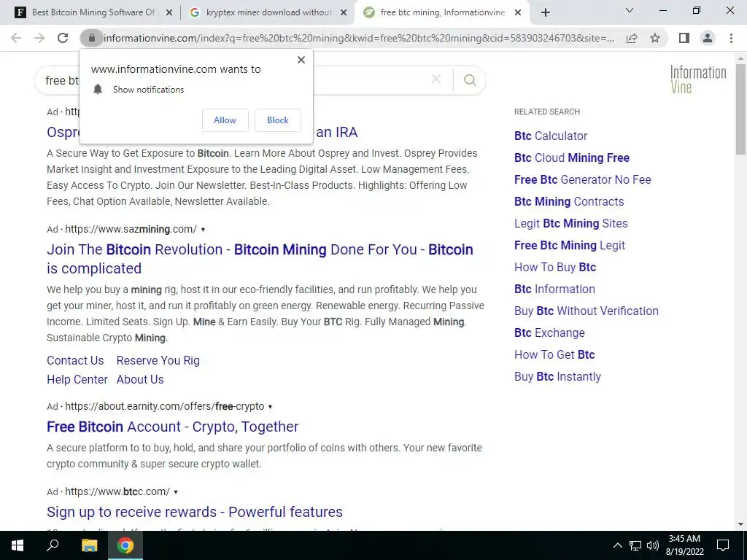Open related search Legit Btc Mining Sites

click(570, 223)
